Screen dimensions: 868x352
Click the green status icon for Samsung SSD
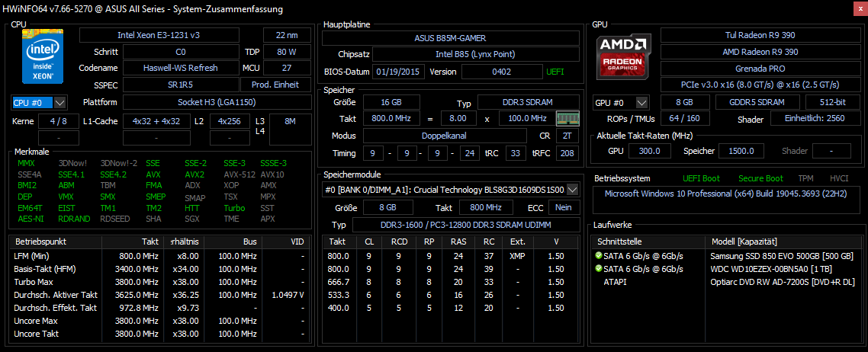(598, 257)
